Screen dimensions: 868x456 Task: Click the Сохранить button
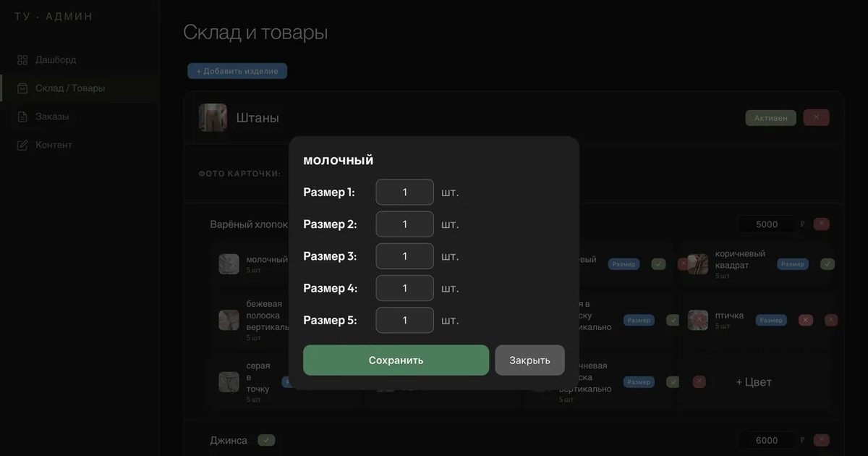396,360
